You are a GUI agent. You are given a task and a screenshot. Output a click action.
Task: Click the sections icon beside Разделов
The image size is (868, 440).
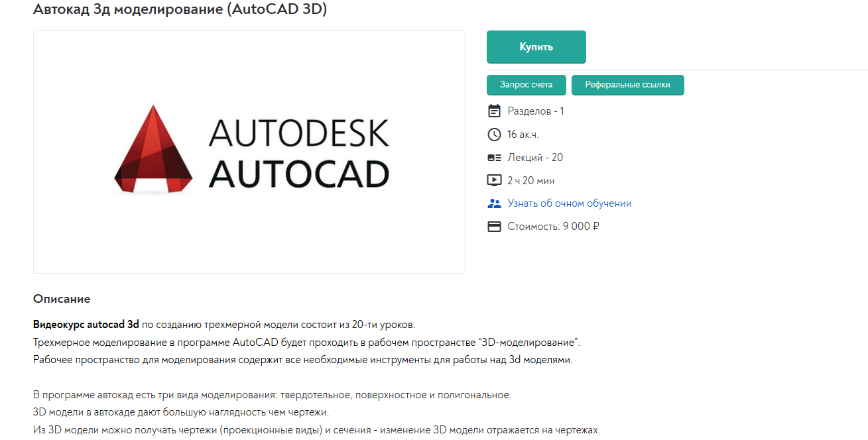pos(494,111)
